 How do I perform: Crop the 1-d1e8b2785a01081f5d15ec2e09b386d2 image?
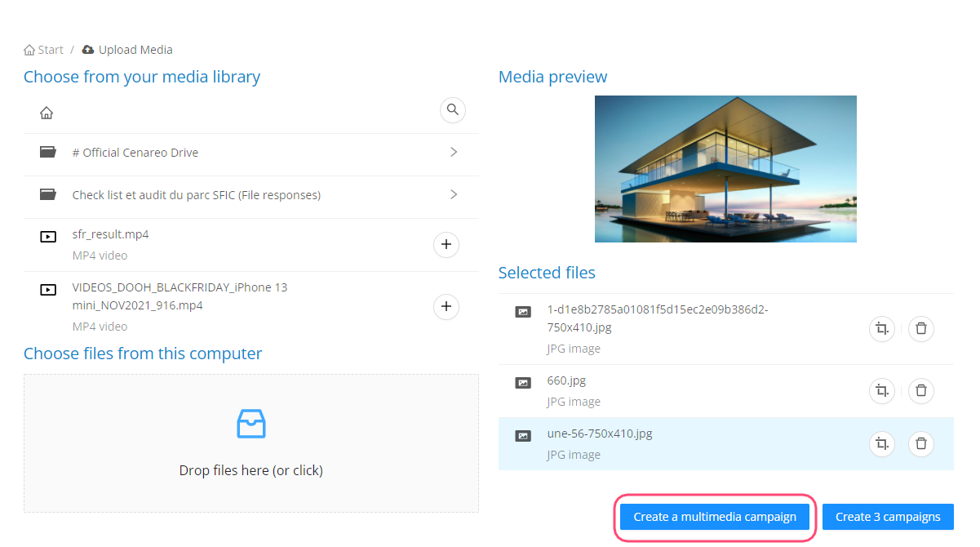[x=881, y=328]
